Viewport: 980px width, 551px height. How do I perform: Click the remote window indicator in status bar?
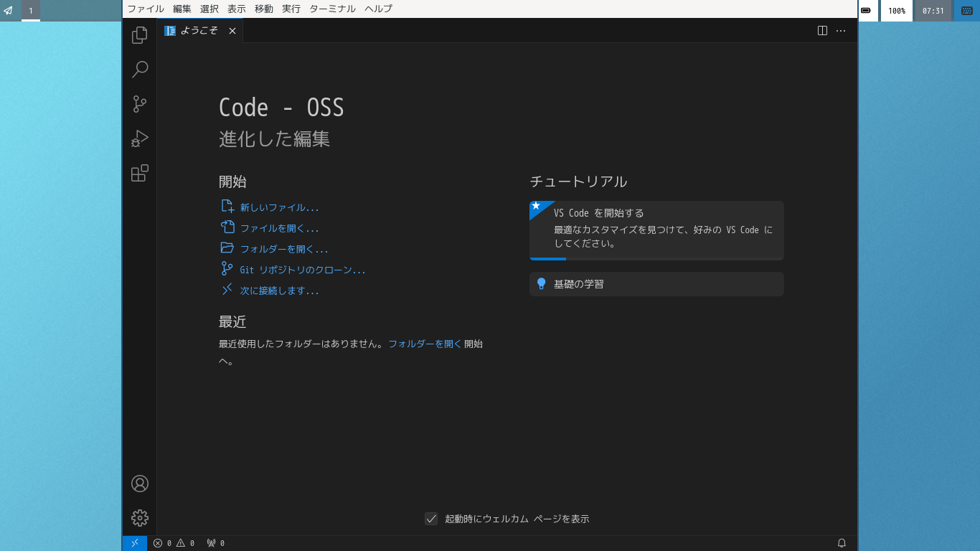click(135, 543)
